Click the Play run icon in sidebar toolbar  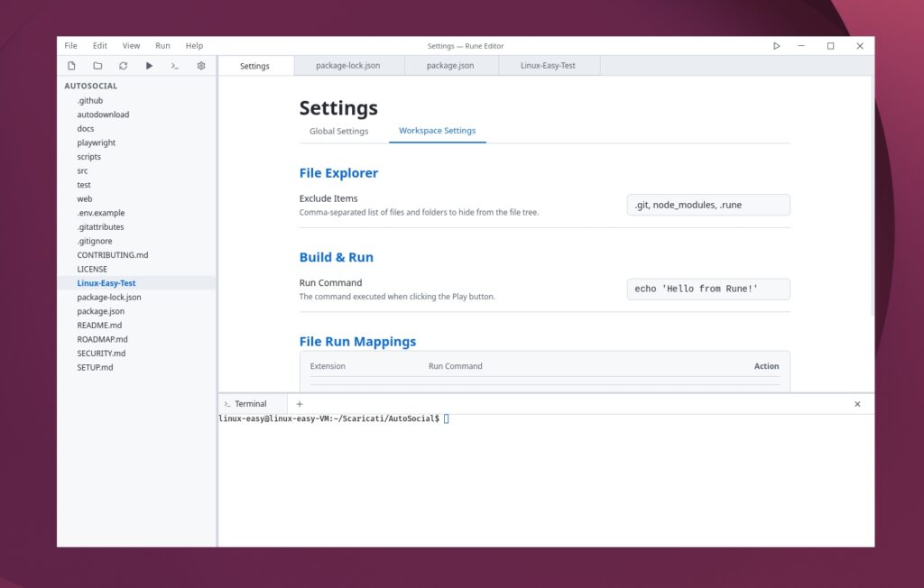(x=149, y=66)
